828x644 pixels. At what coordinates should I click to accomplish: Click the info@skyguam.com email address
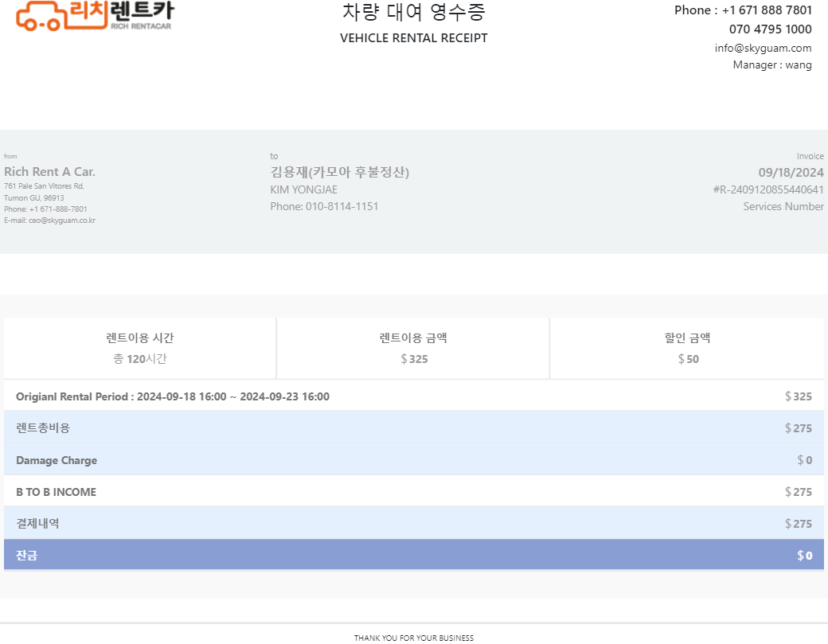click(x=763, y=48)
